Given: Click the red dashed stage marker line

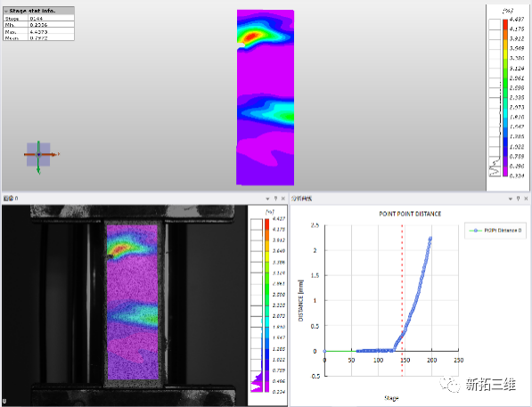Looking at the screenshot, I should (x=403, y=300).
